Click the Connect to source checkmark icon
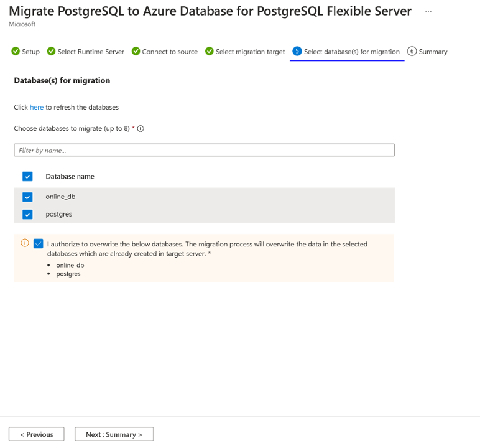This screenshot has width=480, height=448. click(x=136, y=52)
